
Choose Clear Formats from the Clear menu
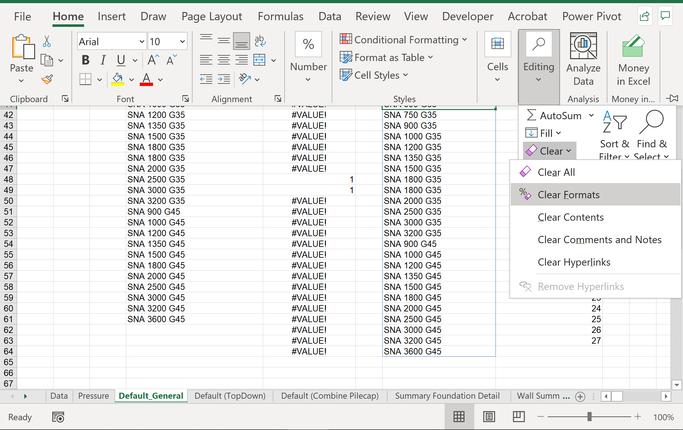pyautogui.click(x=569, y=194)
